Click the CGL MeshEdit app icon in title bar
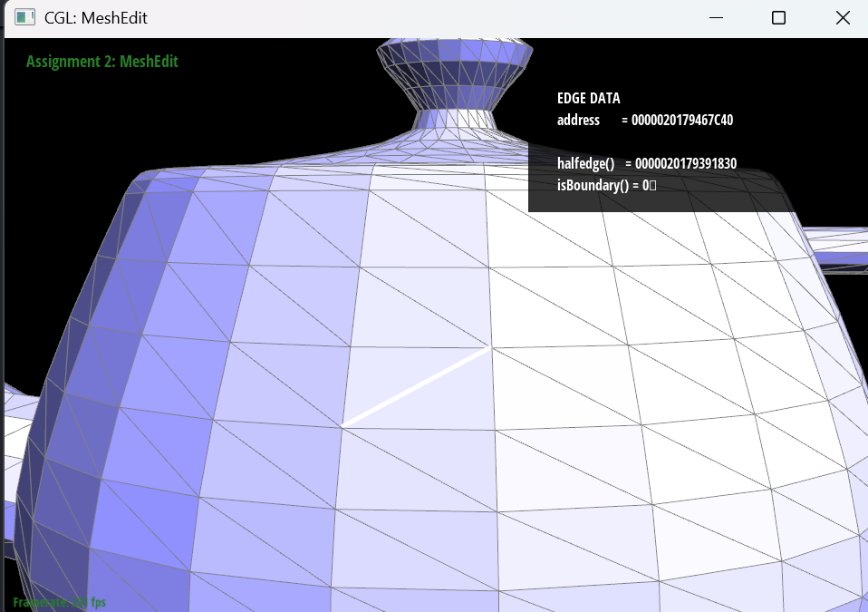 point(24,17)
